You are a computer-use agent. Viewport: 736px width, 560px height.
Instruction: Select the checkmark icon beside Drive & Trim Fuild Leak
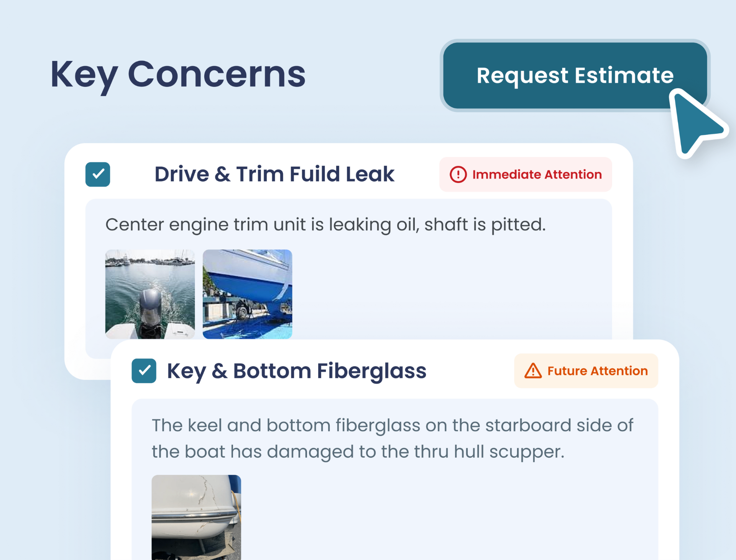click(97, 174)
